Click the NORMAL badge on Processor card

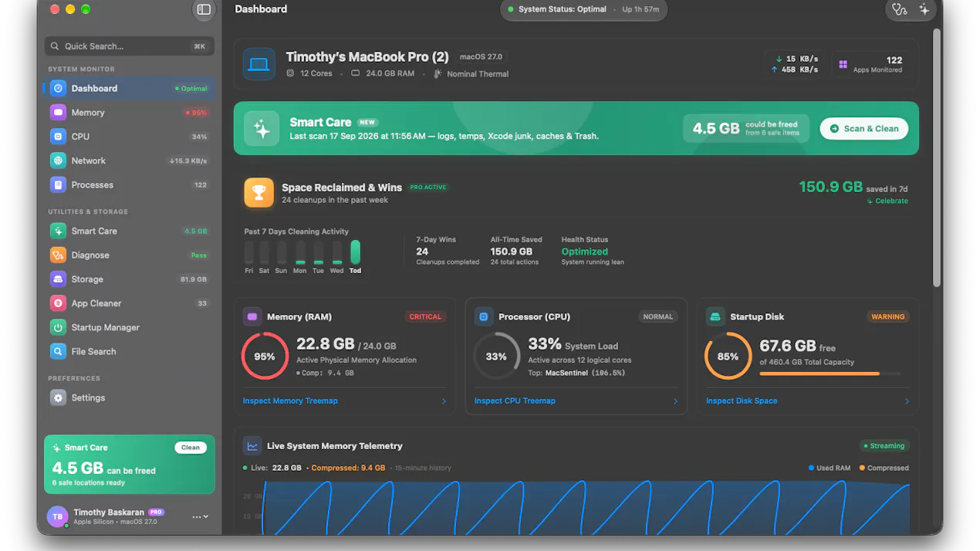657,316
